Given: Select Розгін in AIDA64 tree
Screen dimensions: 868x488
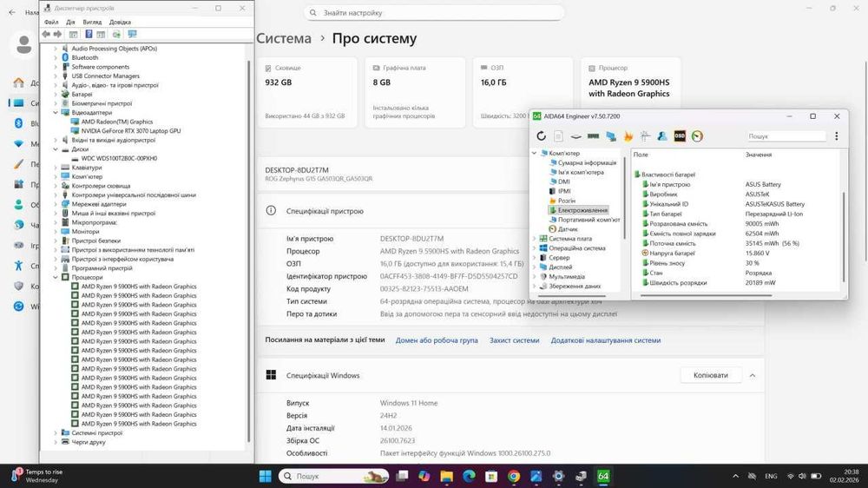Looking at the screenshot, I should 566,201.
